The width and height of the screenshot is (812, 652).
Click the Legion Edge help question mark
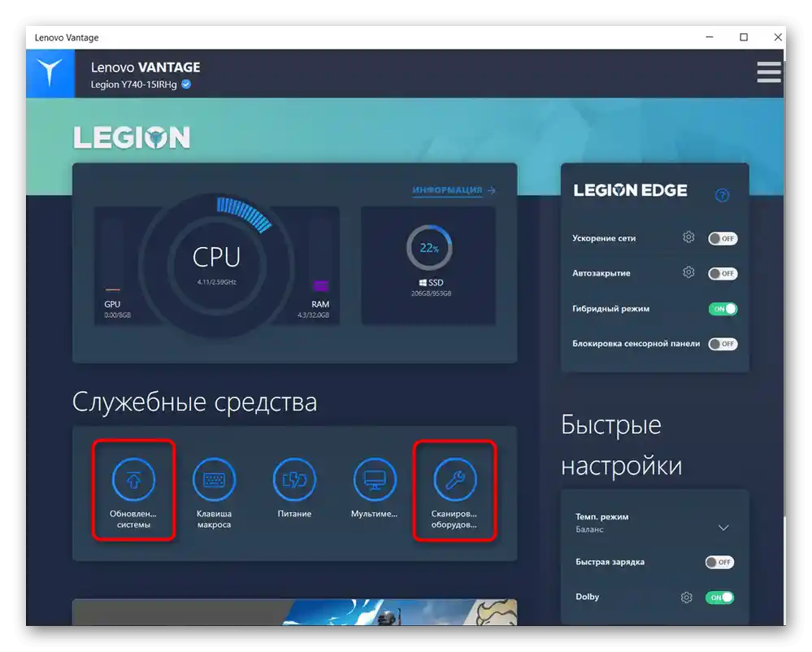723,195
